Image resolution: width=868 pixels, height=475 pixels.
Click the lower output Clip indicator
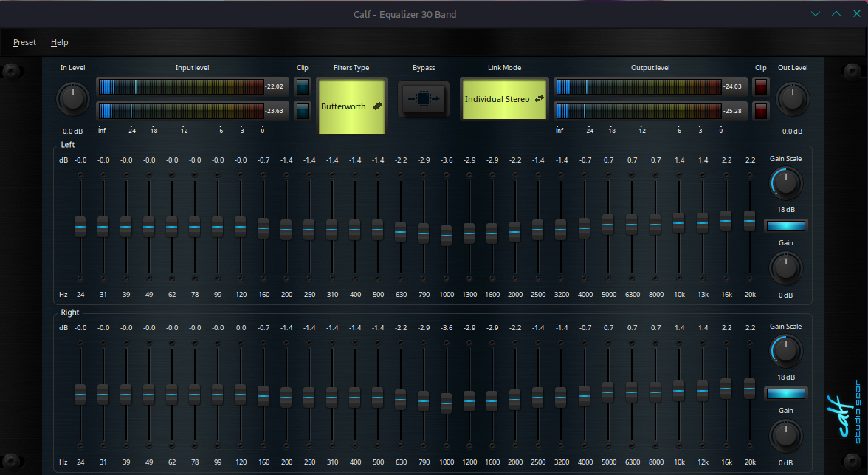(760, 111)
